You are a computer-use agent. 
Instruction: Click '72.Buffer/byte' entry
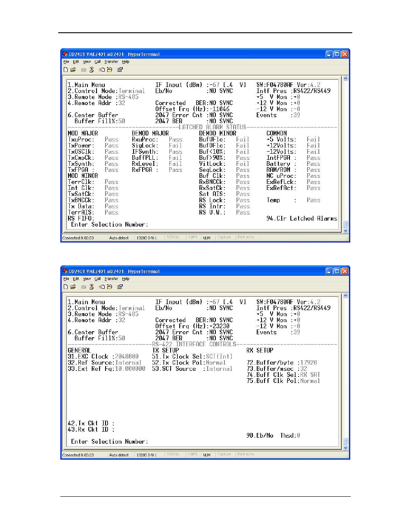(282, 362)
